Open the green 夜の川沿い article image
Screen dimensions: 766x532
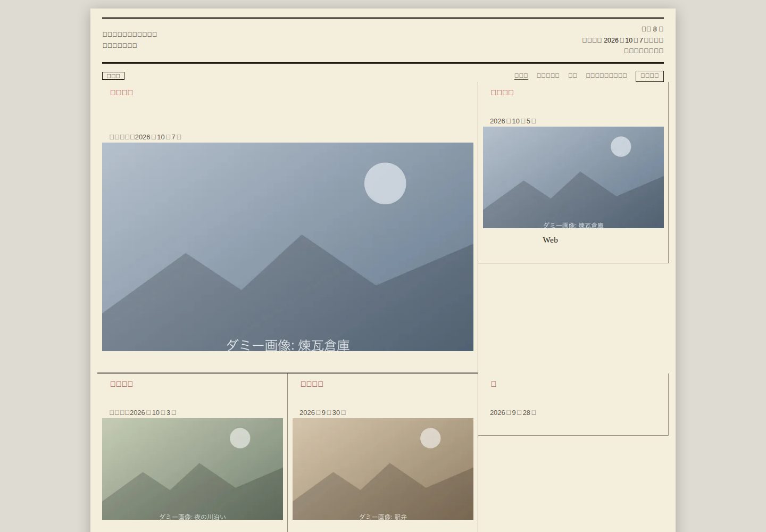pyautogui.click(x=193, y=469)
